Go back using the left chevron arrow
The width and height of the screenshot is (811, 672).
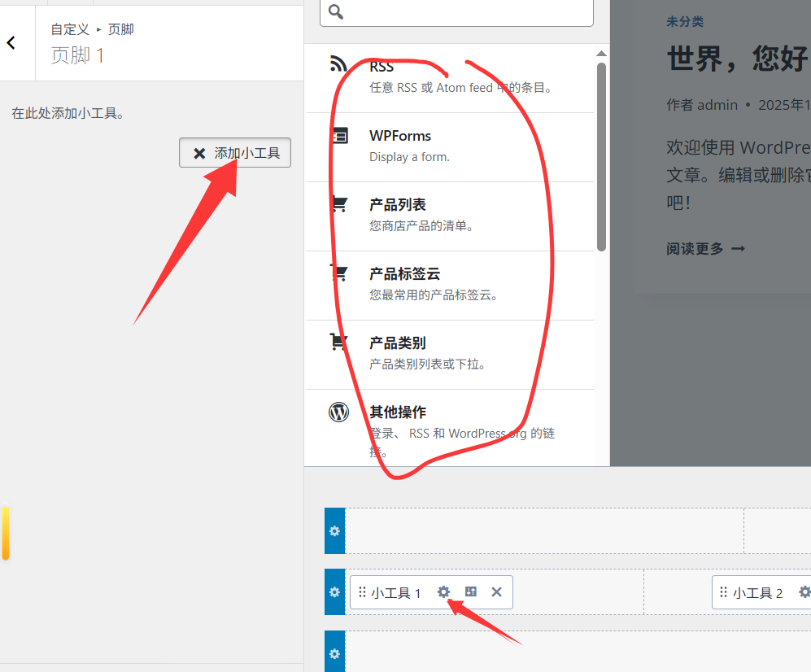pyautogui.click(x=11, y=43)
